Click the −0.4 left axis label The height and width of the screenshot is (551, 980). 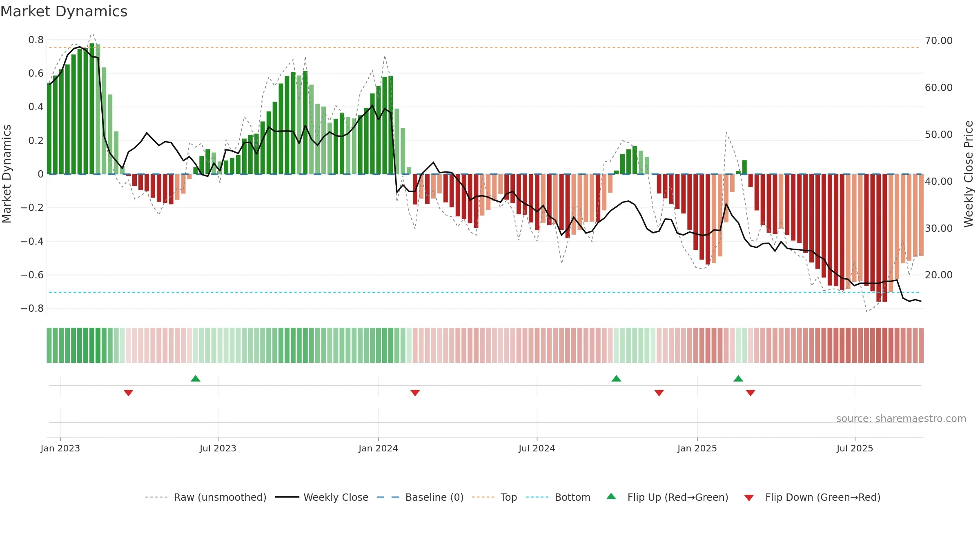[x=32, y=241]
